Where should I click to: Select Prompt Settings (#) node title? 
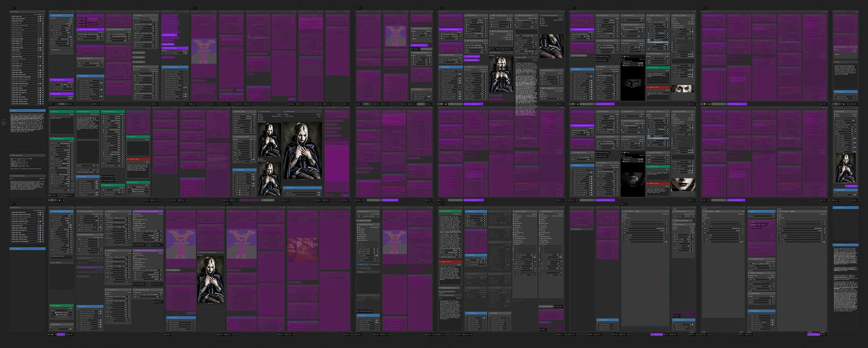click(x=113, y=111)
